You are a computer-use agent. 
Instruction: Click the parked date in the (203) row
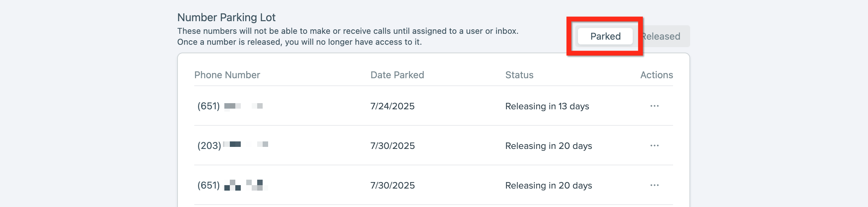tap(392, 146)
